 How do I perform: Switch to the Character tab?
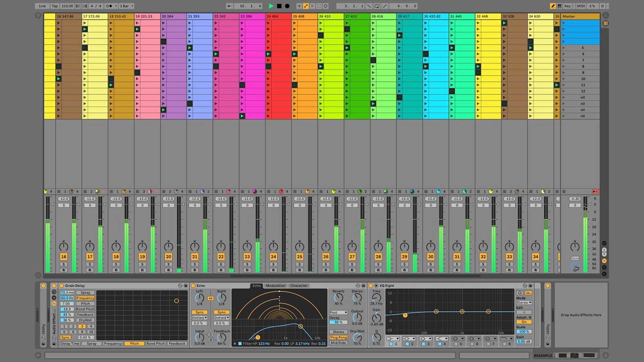tap(299, 286)
